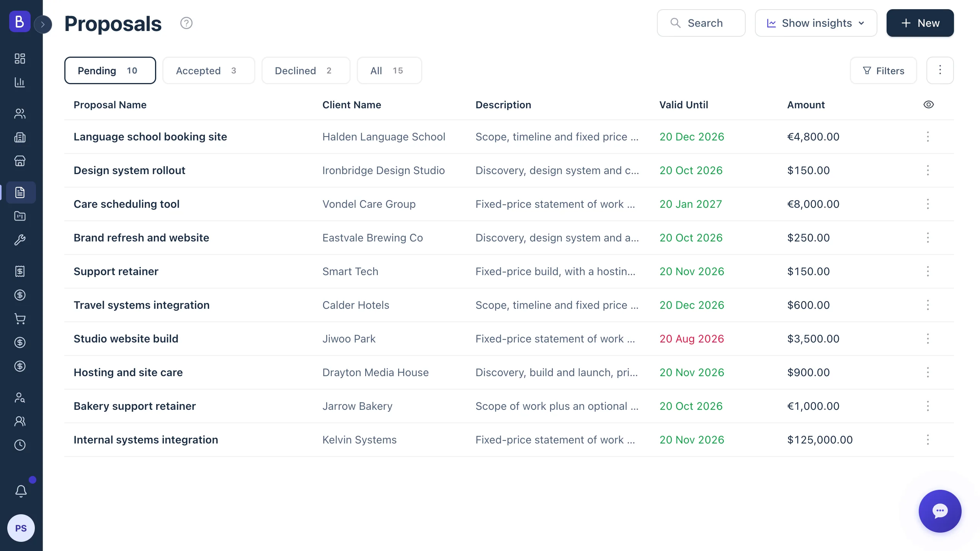This screenshot has height=551, width=980.
Task: Open the wrench tools icon
Action: coord(20,240)
